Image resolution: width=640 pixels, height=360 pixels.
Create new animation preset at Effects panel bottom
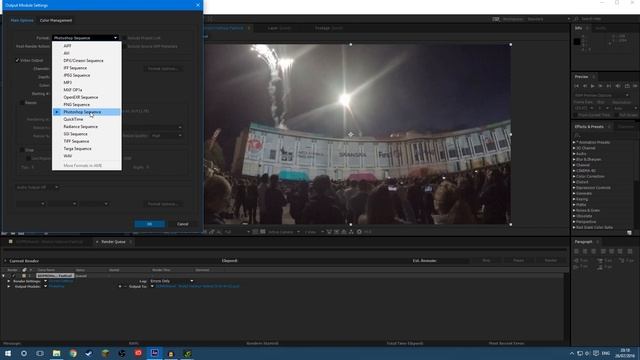pos(629,233)
